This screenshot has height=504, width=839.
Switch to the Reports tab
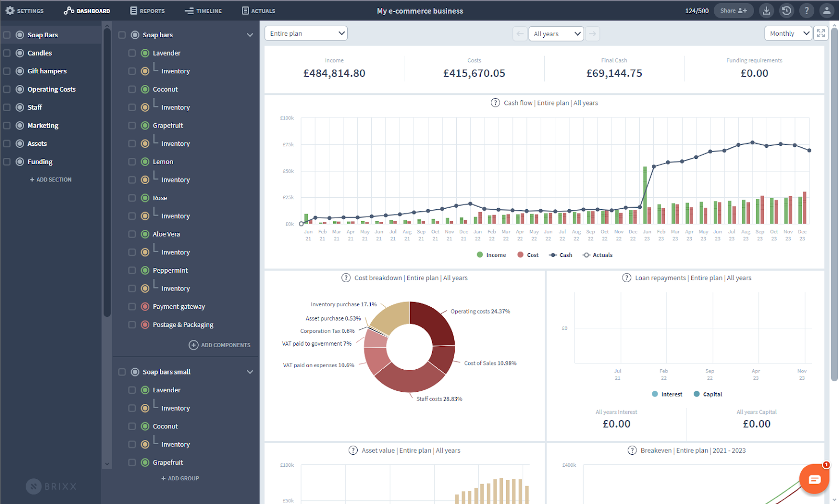(x=147, y=10)
